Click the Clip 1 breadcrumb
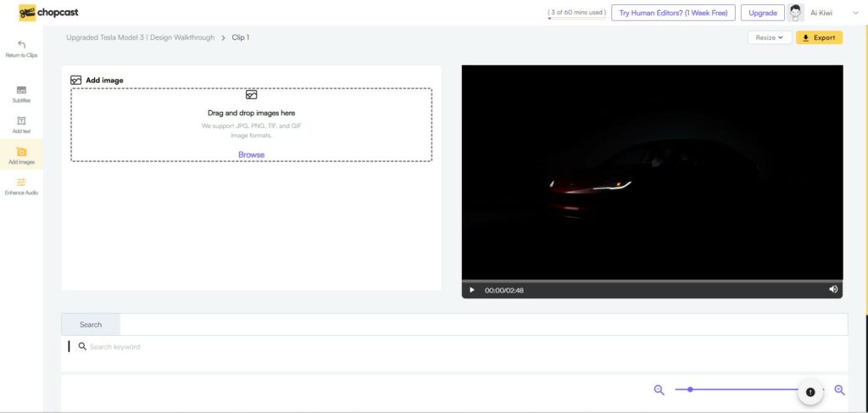 tap(241, 37)
